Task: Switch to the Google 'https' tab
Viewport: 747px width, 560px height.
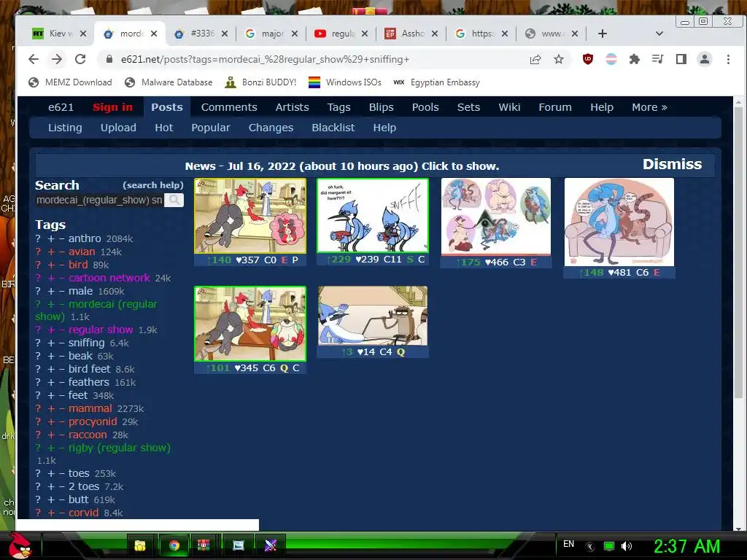Action: pos(483,34)
